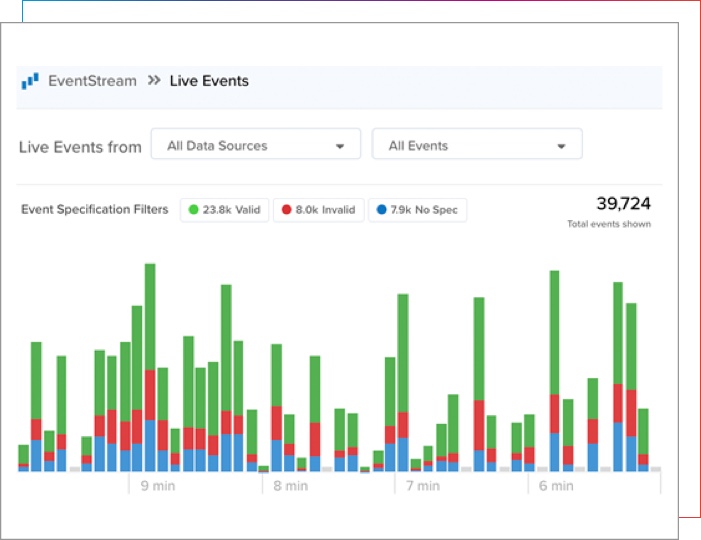The width and height of the screenshot is (701, 540).
Task: Click the 39,724 total events count
Action: [x=623, y=204]
